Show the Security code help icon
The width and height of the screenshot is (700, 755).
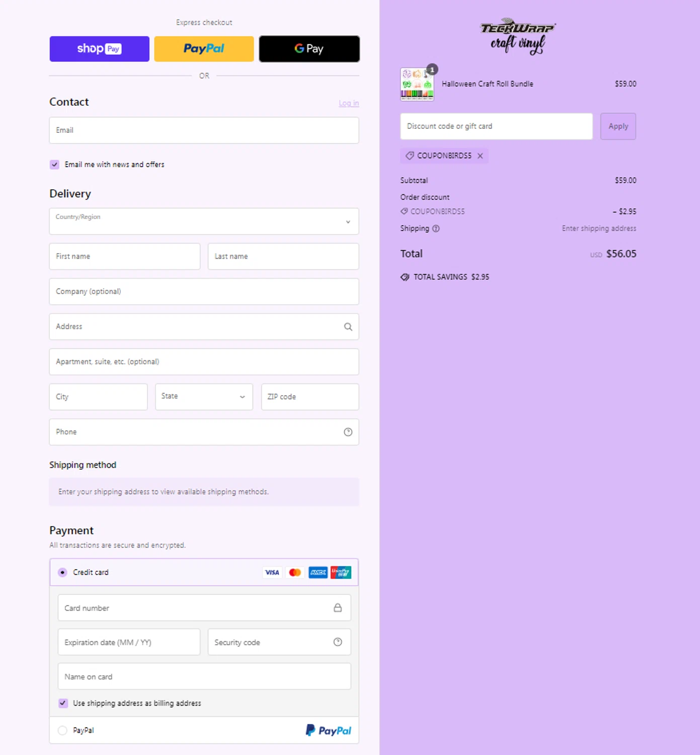(x=338, y=642)
